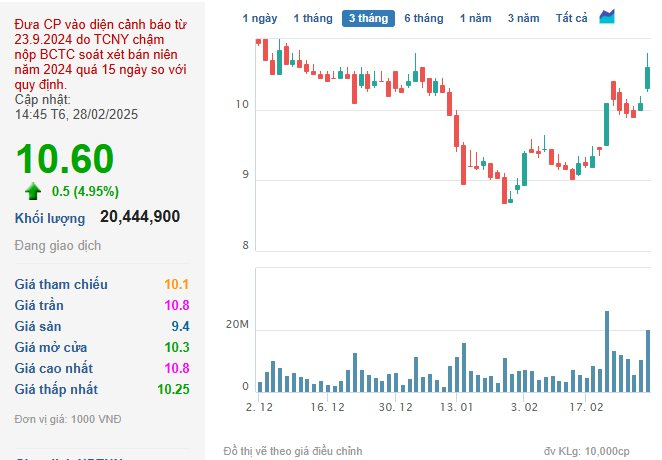Select the 3 tháng time range tab
Image resolution: width=662 pixels, height=460 pixels.
tap(368, 18)
